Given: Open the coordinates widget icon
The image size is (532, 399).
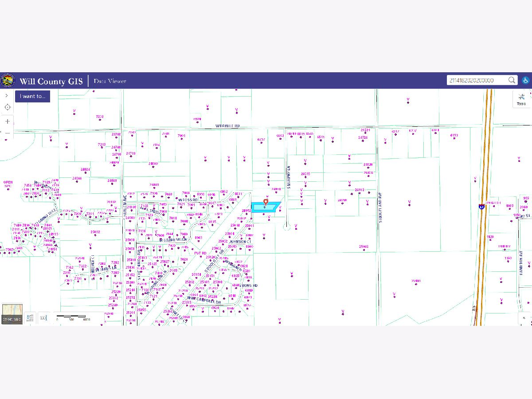Looking at the screenshot, I should 43,317.
